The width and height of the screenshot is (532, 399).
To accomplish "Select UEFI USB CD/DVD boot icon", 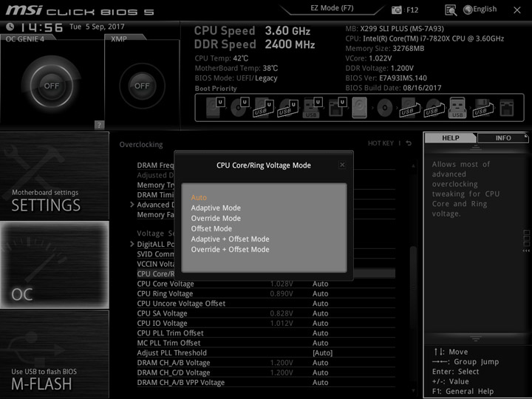I will click(288, 108).
